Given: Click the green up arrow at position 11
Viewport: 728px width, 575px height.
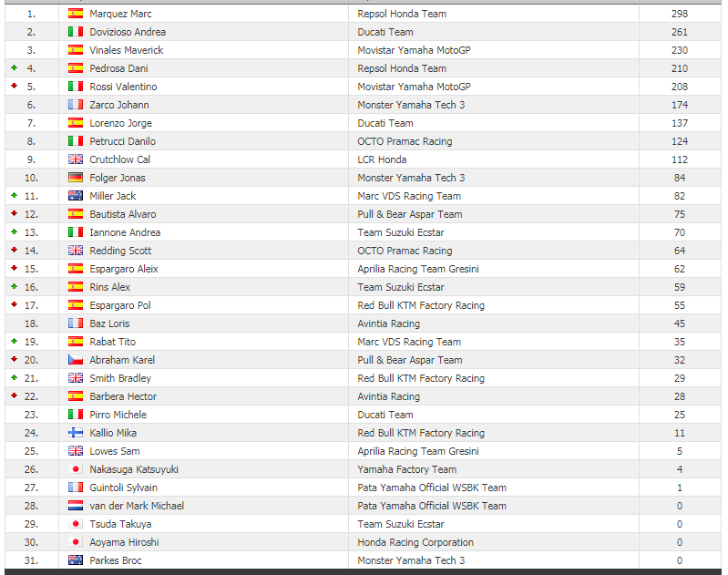Looking at the screenshot, I should click(x=15, y=196).
